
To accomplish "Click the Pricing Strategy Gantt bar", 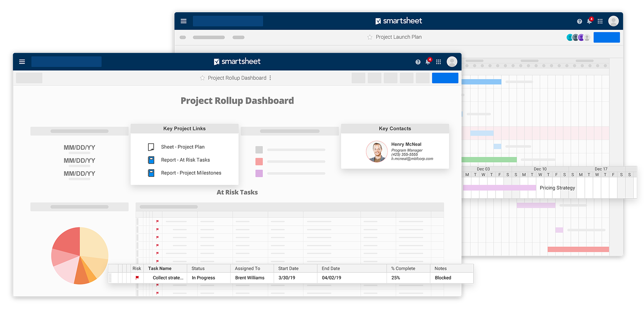I will click(499, 188).
